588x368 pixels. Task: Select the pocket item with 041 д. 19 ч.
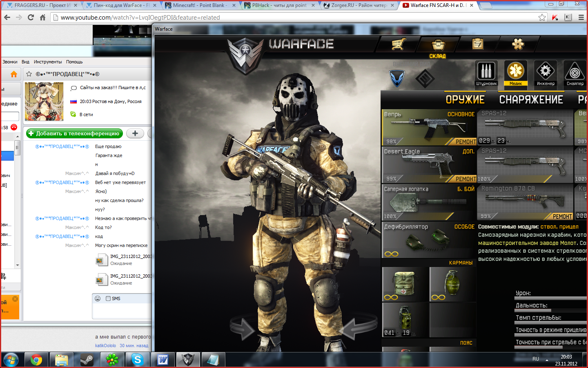pos(405,320)
